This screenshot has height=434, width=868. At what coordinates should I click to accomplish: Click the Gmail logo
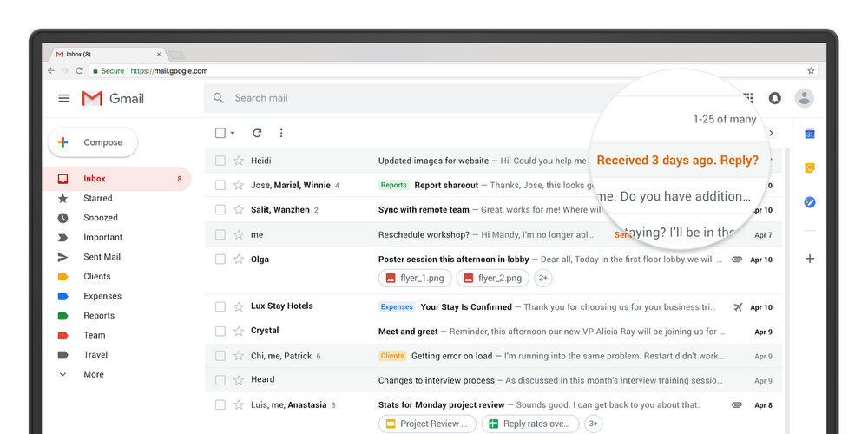pos(113,98)
